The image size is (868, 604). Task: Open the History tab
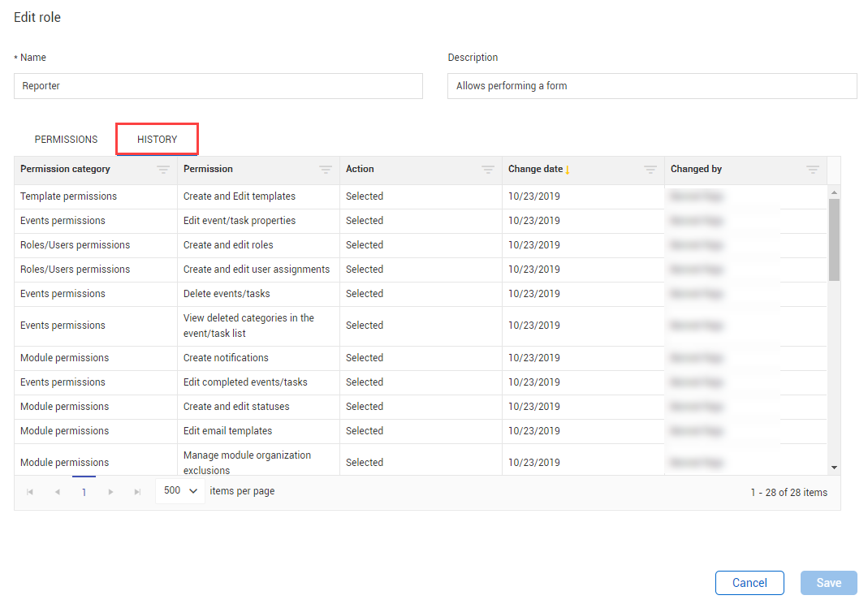click(157, 140)
